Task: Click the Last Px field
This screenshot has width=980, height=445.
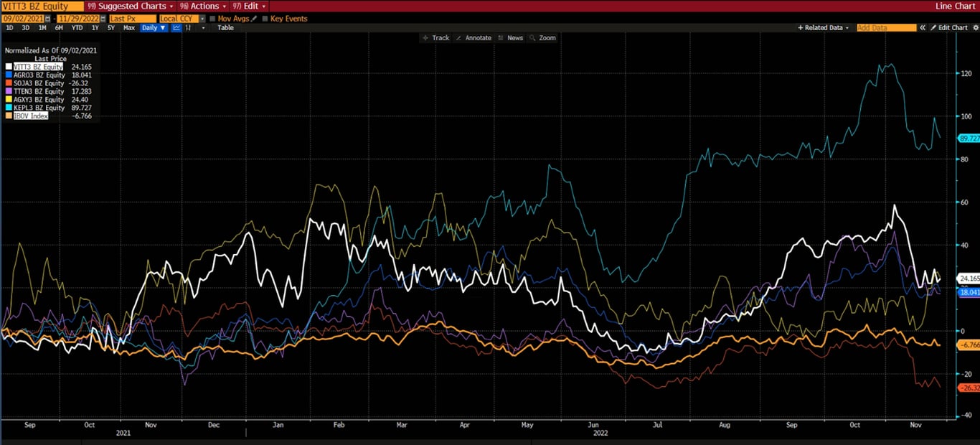Action: [x=133, y=19]
